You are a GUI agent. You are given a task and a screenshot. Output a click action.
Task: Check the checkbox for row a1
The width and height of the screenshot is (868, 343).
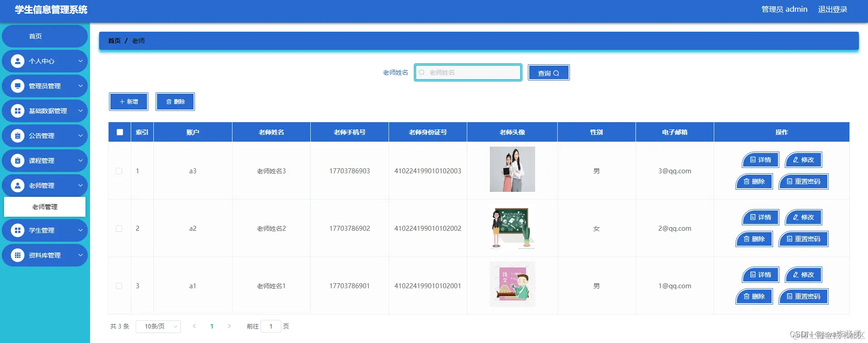click(x=119, y=286)
